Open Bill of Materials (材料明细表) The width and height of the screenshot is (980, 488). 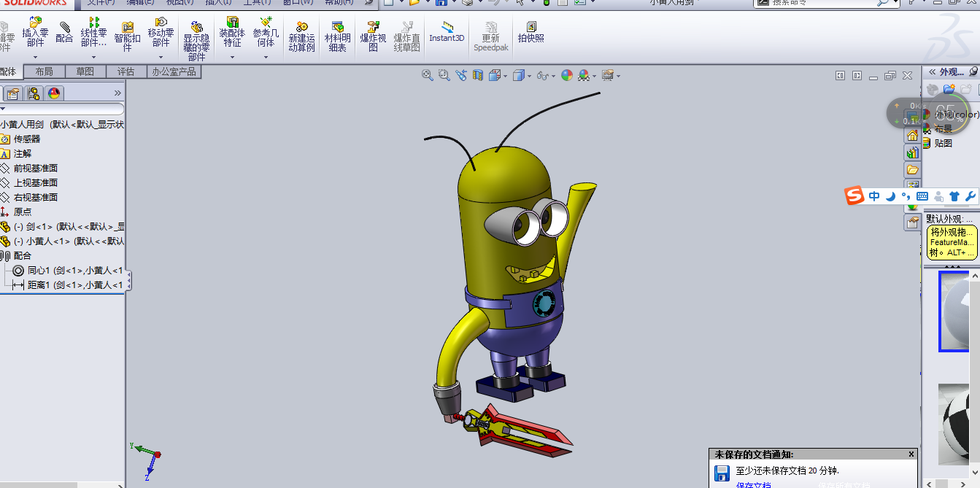(x=337, y=37)
